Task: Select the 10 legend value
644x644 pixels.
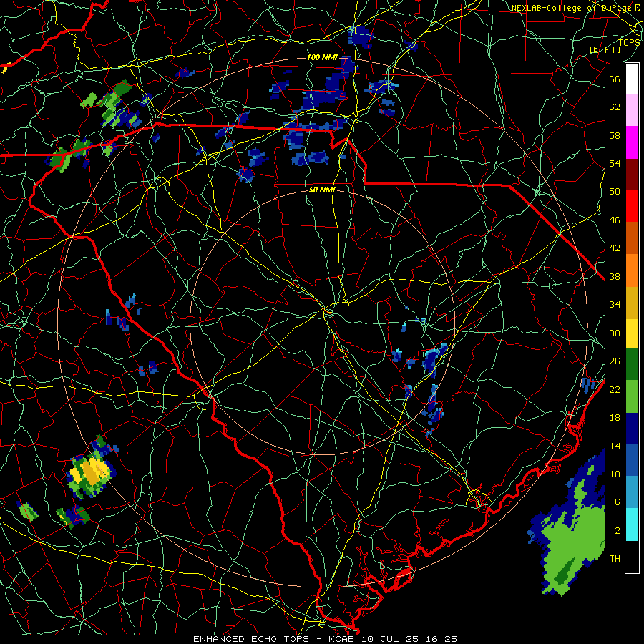Action: point(615,474)
